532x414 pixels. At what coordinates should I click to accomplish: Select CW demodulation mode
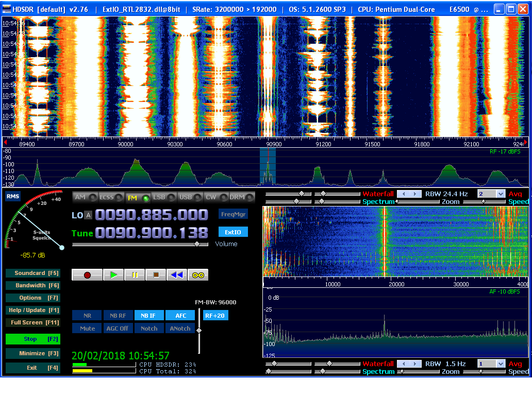(x=216, y=197)
